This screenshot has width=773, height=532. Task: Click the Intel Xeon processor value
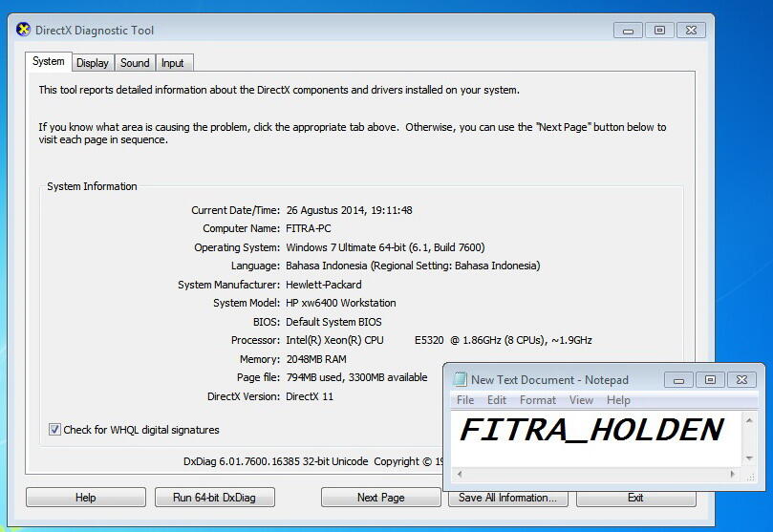click(x=439, y=340)
